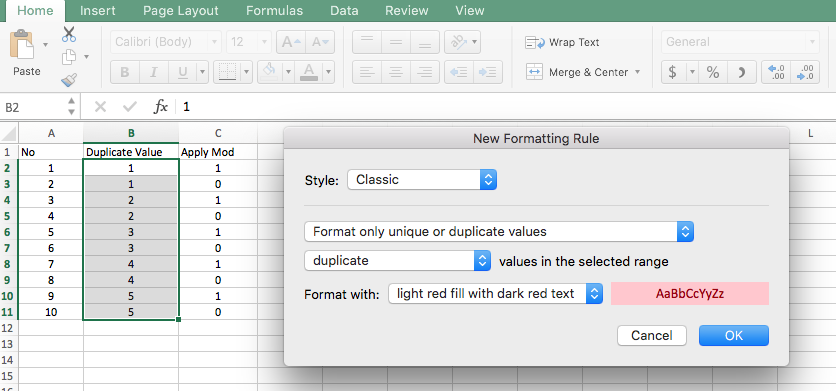This screenshot has height=391, width=836.
Task: Click the Increase Indent icon
Action: coord(488,72)
